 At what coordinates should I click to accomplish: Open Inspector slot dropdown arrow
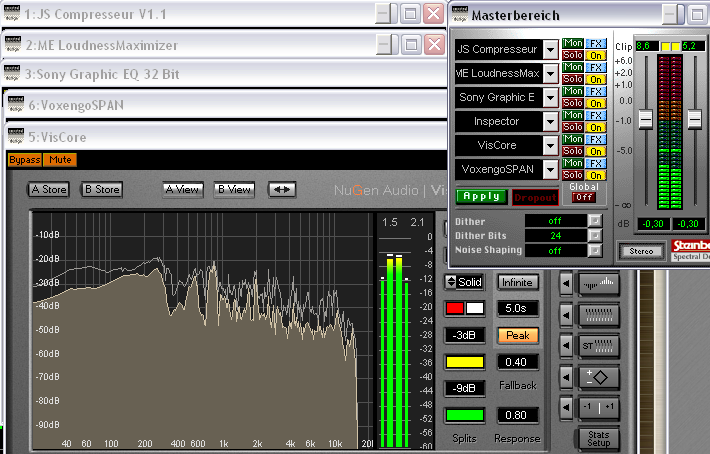click(x=551, y=121)
